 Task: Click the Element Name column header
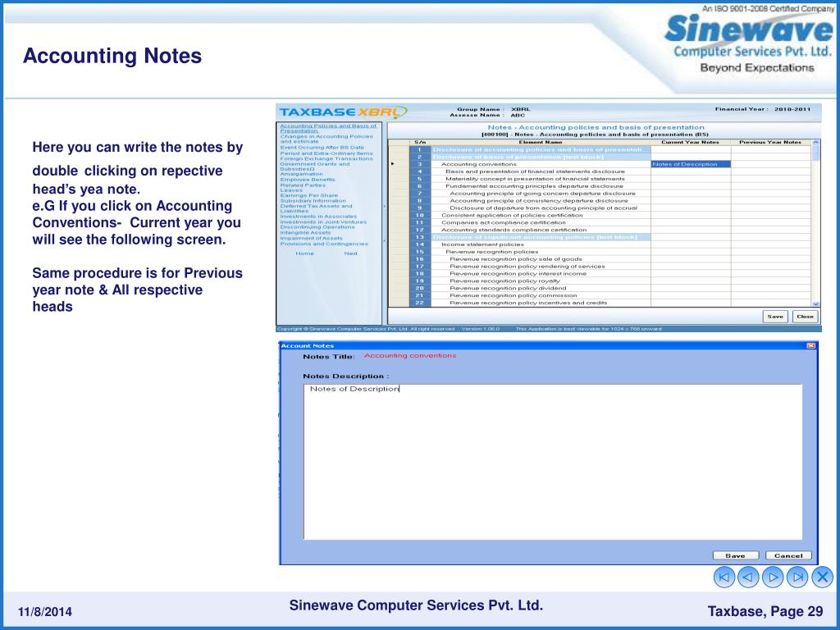pyautogui.click(x=541, y=142)
